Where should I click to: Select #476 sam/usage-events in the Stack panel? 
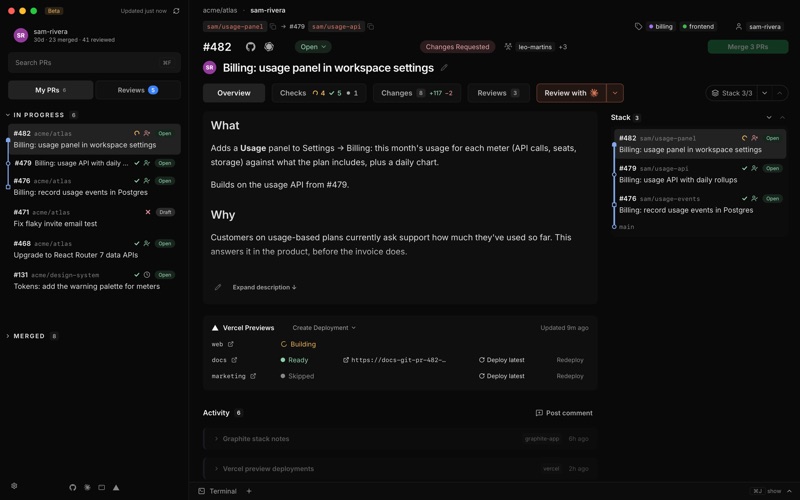699,204
